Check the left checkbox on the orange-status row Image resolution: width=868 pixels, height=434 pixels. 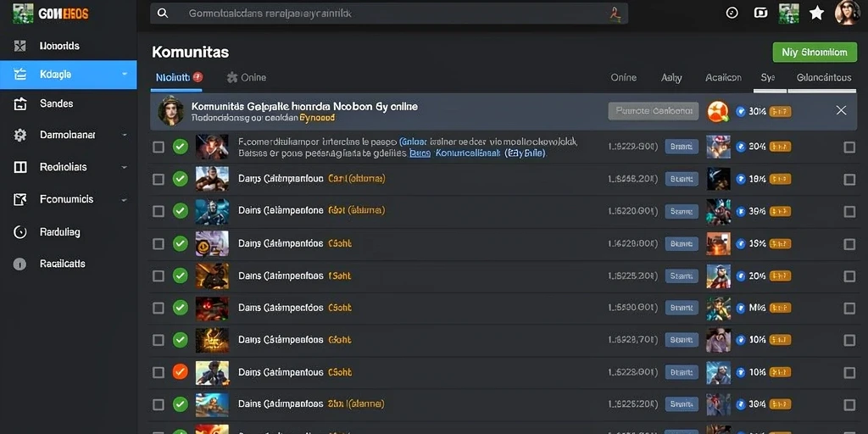159,372
